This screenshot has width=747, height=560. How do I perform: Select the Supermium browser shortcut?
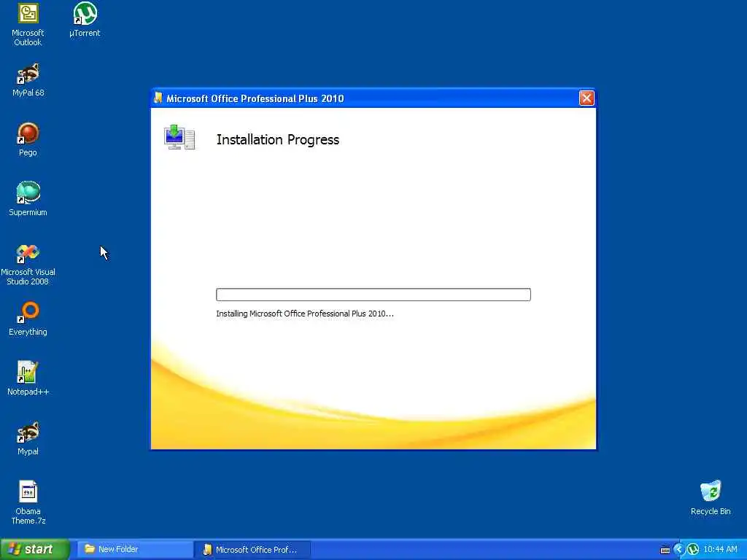pyautogui.click(x=28, y=199)
